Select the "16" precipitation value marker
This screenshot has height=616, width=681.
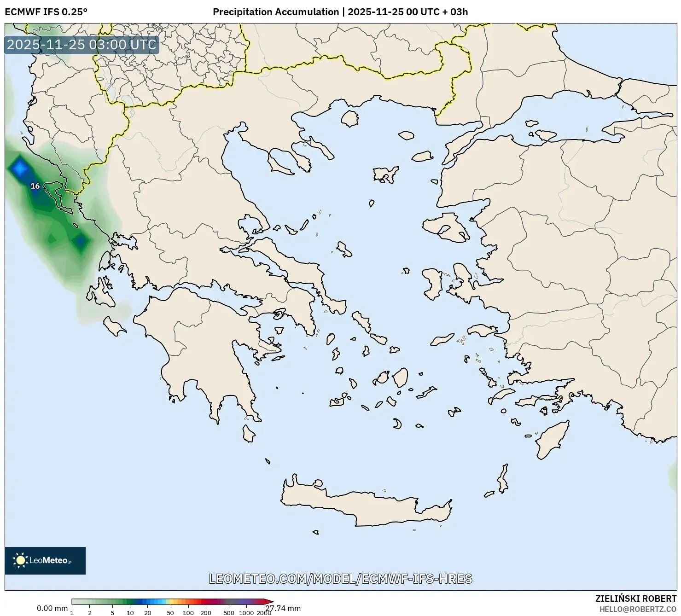pos(34,186)
